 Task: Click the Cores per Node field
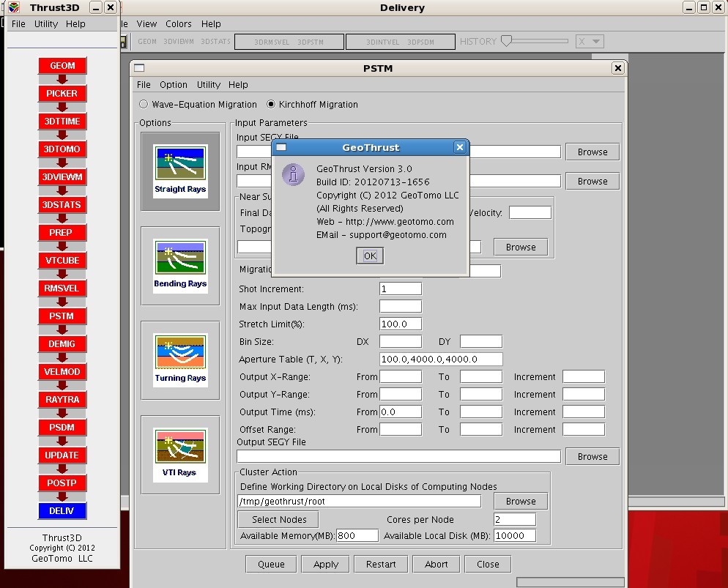point(515,519)
